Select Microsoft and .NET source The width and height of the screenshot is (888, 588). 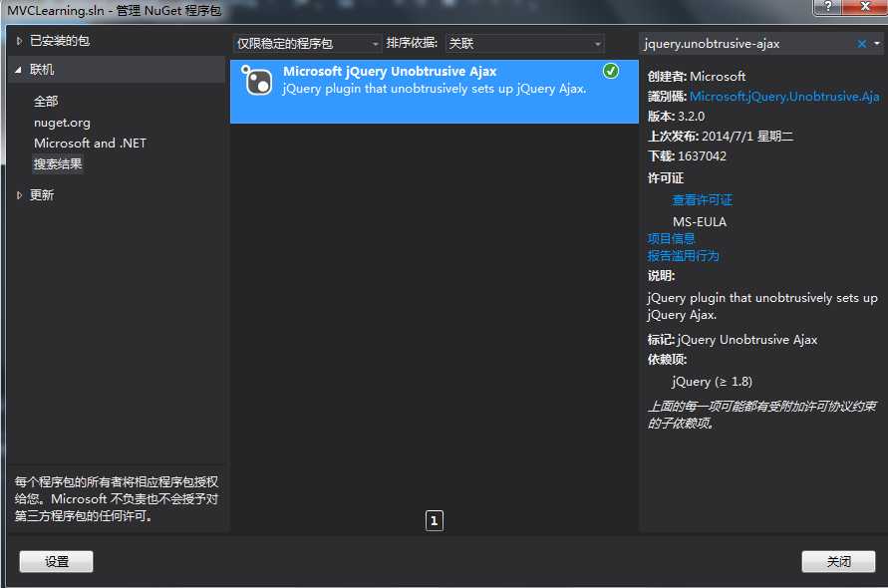pyautogui.click(x=90, y=144)
